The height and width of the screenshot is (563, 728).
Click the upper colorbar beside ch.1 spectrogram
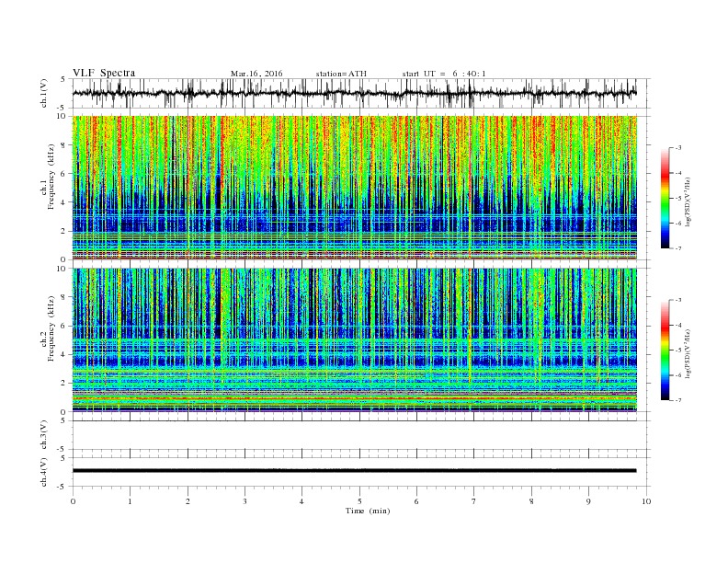[665, 198]
